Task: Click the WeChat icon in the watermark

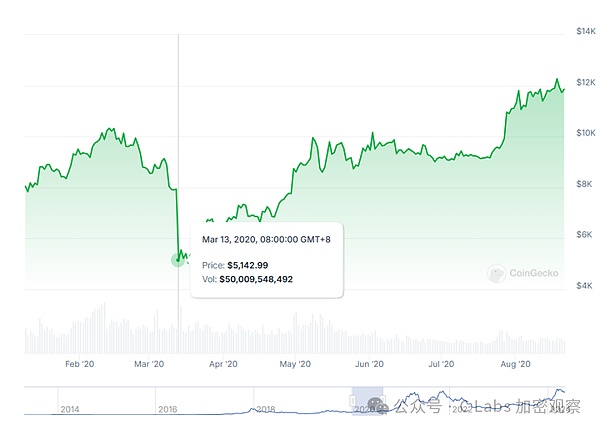Action: 374,407
